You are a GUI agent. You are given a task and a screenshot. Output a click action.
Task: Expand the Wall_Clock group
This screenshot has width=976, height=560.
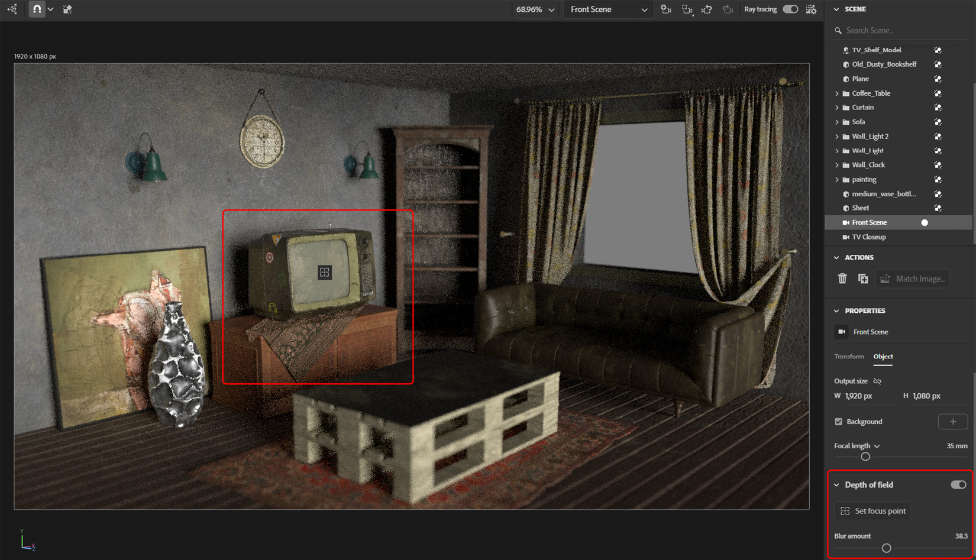point(837,165)
